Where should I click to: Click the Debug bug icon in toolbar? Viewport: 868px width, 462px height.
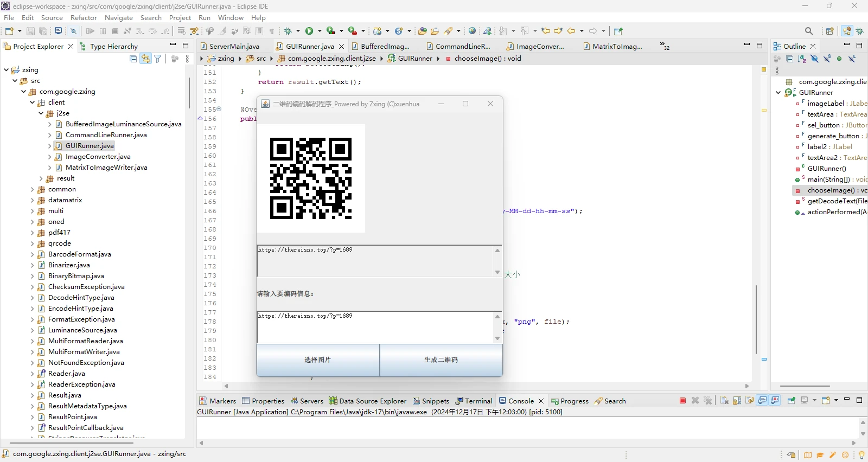pos(288,31)
